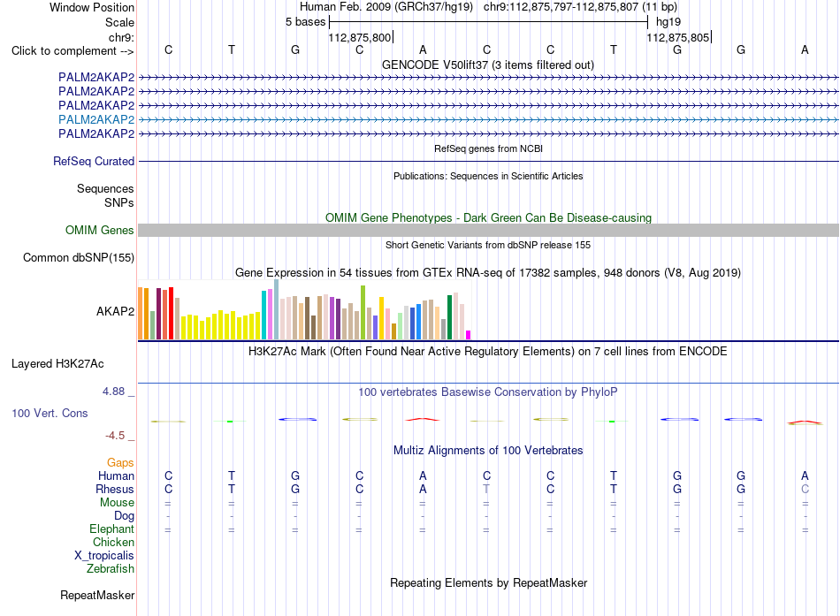Click the 'Click to complement -->' label
840x616 pixels.
(x=73, y=51)
